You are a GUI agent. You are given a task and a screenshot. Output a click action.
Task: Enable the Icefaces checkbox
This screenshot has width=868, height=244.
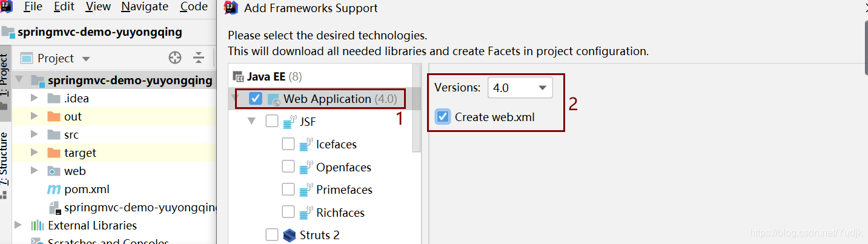pos(288,145)
